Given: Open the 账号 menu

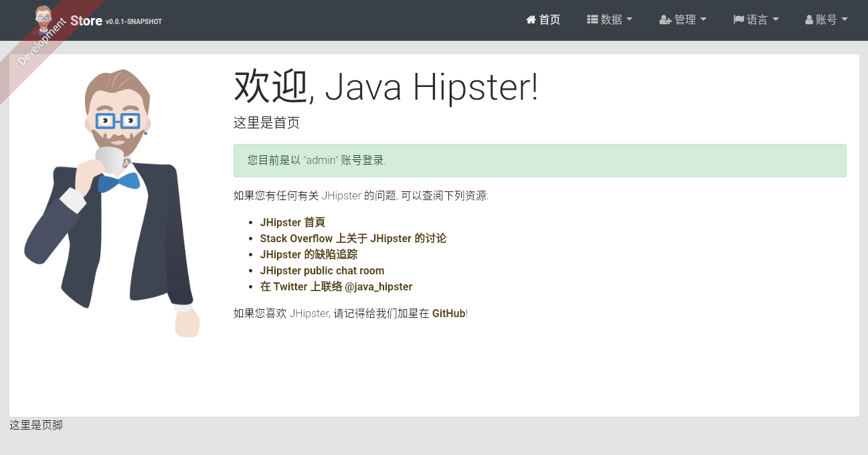Looking at the screenshot, I should (x=827, y=20).
